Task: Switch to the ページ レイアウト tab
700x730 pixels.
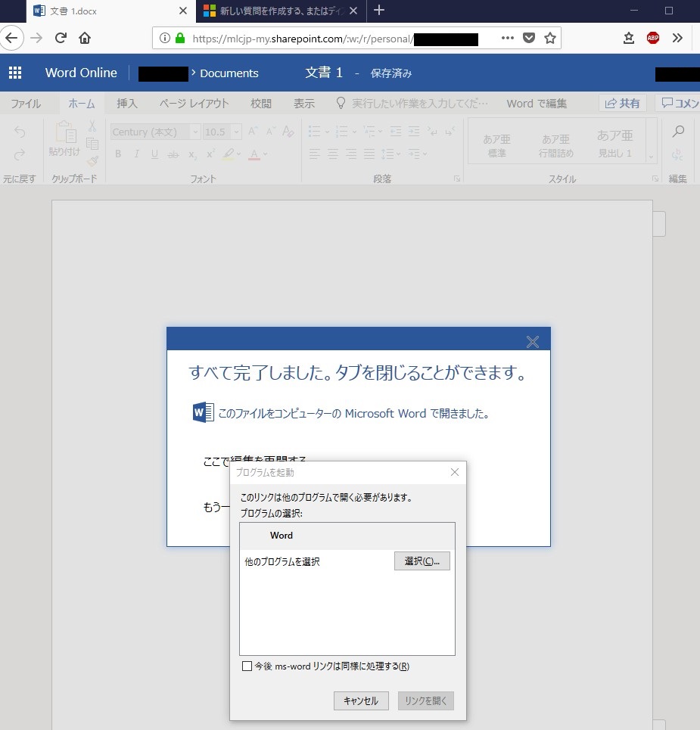Action: coord(194,104)
